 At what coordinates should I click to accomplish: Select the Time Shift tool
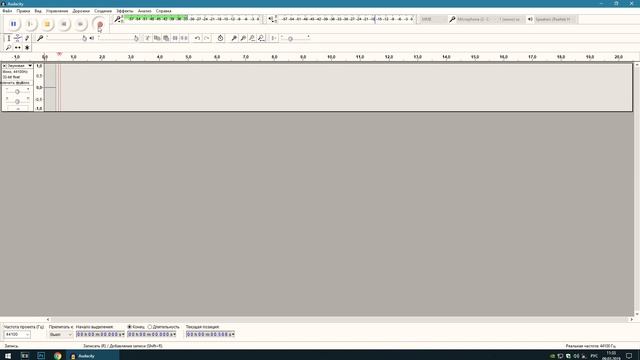[18, 47]
